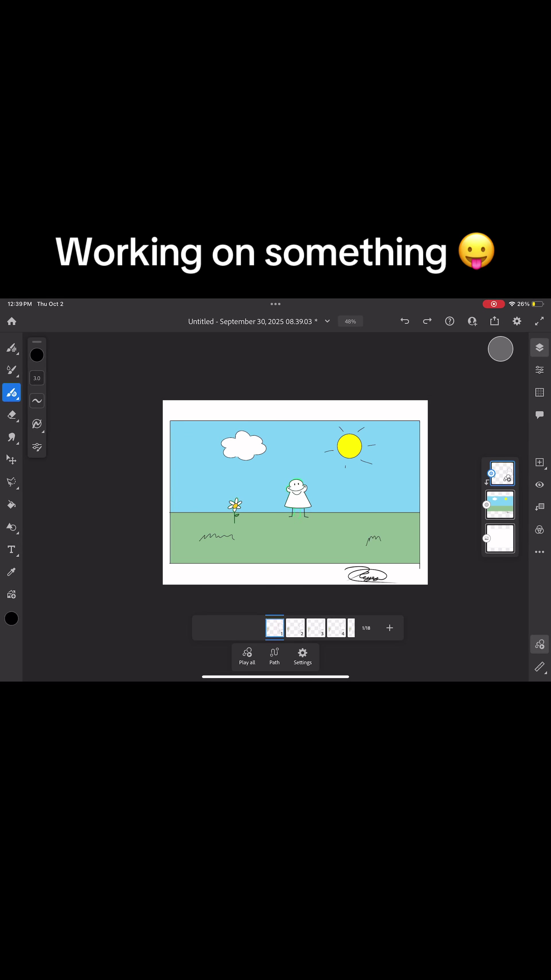Select the Transform move tool
The height and width of the screenshot is (980, 551).
click(11, 460)
